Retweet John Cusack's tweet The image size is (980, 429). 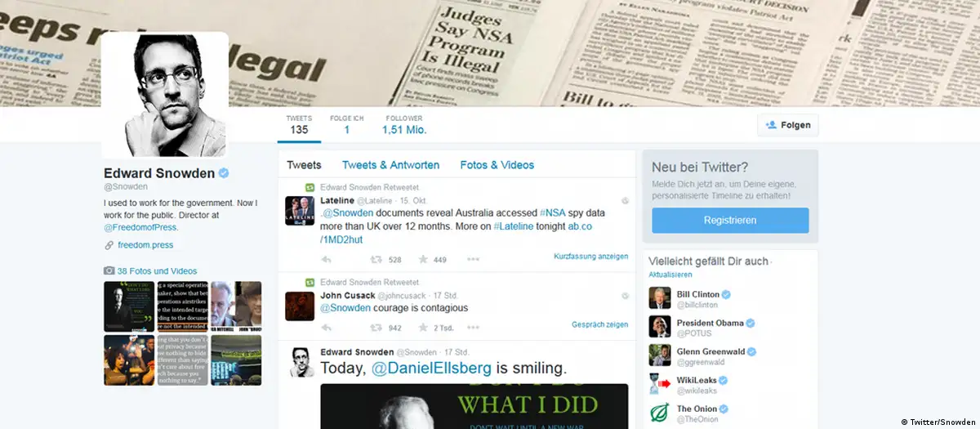click(x=376, y=328)
